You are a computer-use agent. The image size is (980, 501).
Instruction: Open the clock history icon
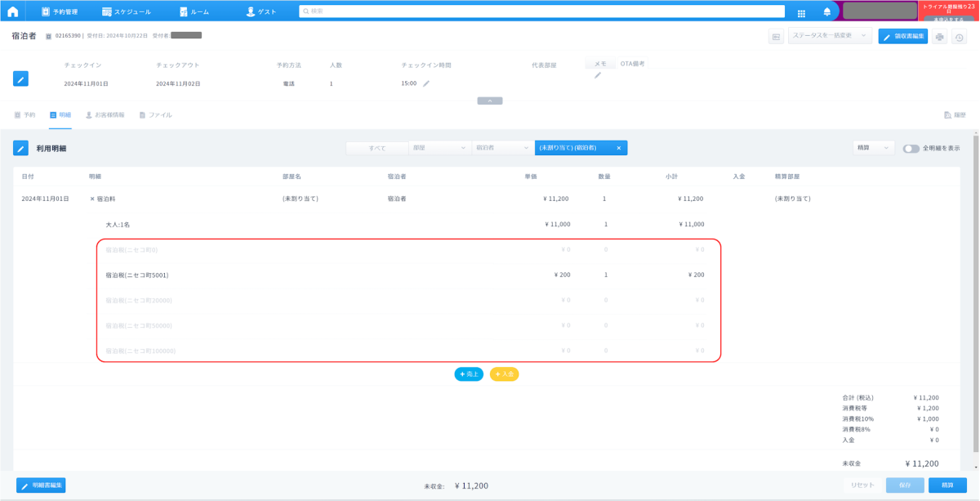(960, 37)
